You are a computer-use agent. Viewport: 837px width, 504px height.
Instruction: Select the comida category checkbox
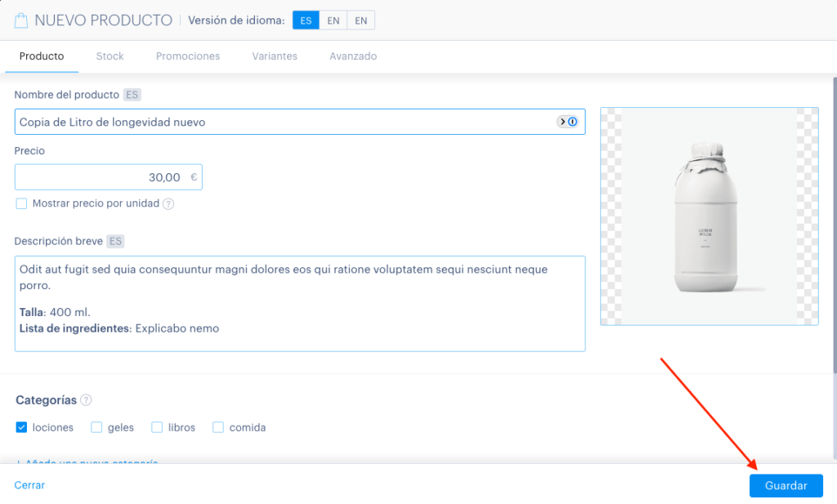click(x=217, y=427)
